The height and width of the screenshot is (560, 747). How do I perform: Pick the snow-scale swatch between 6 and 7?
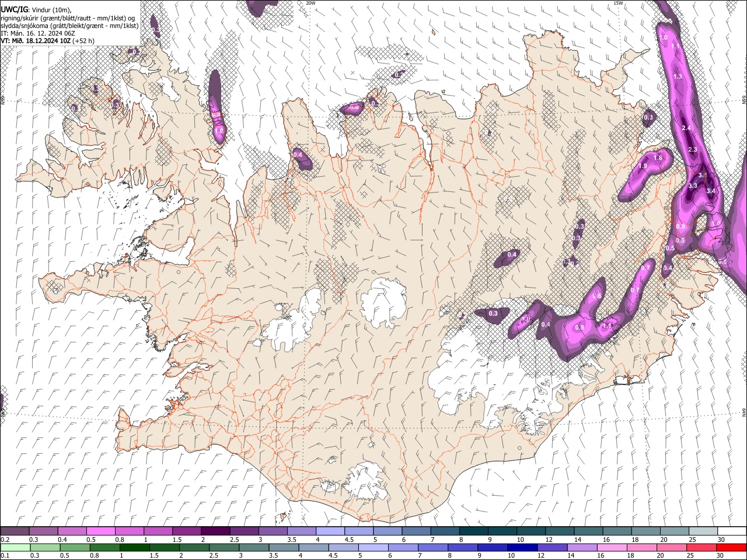click(x=416, y=531)
